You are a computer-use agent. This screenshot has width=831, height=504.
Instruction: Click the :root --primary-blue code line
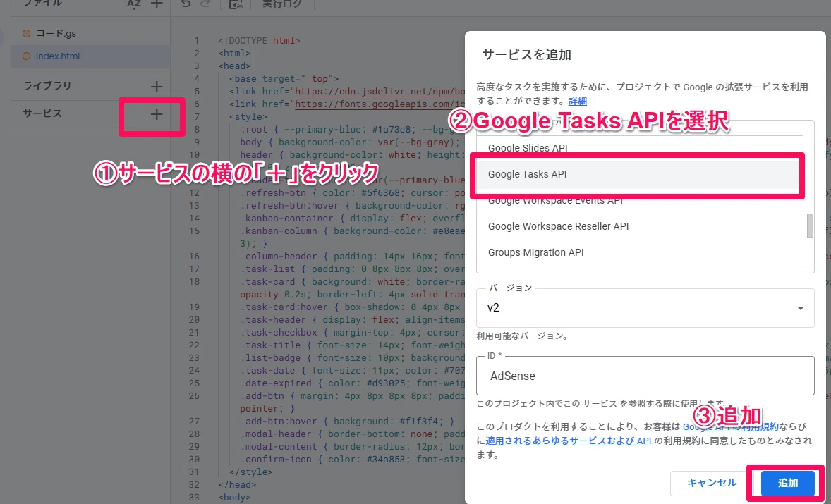[353, 129]
